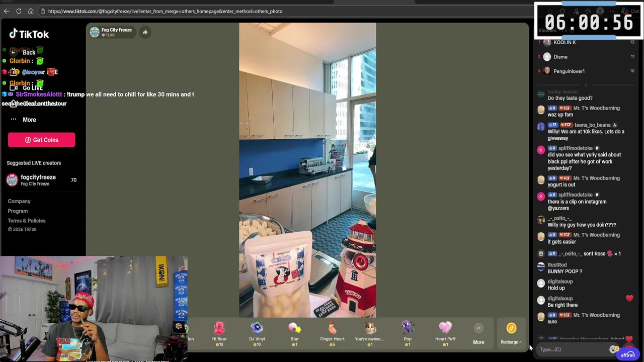The image size is (644, 362).
Task: Send the Hi Bear gift
Action: (219, 333)
